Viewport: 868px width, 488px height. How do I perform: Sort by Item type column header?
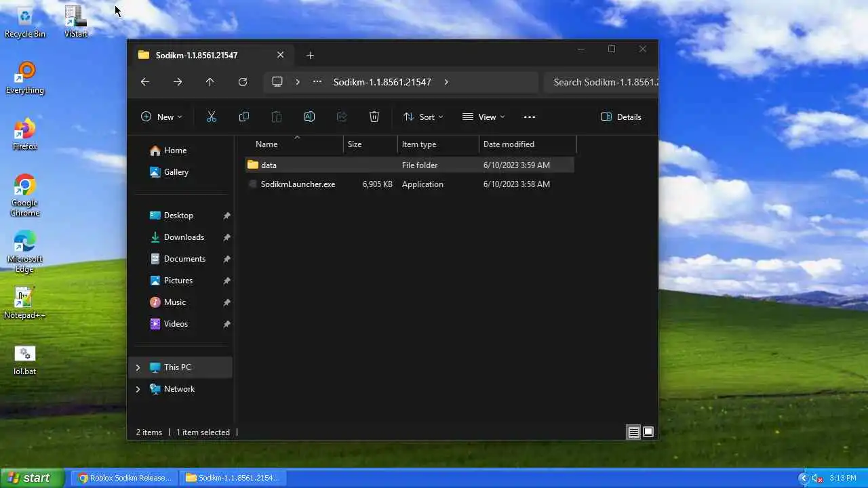[x=439, y=144]
